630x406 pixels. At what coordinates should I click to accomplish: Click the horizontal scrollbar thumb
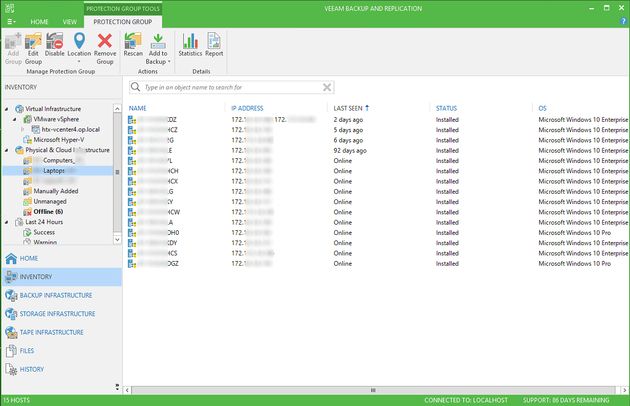tap(373, 390)
